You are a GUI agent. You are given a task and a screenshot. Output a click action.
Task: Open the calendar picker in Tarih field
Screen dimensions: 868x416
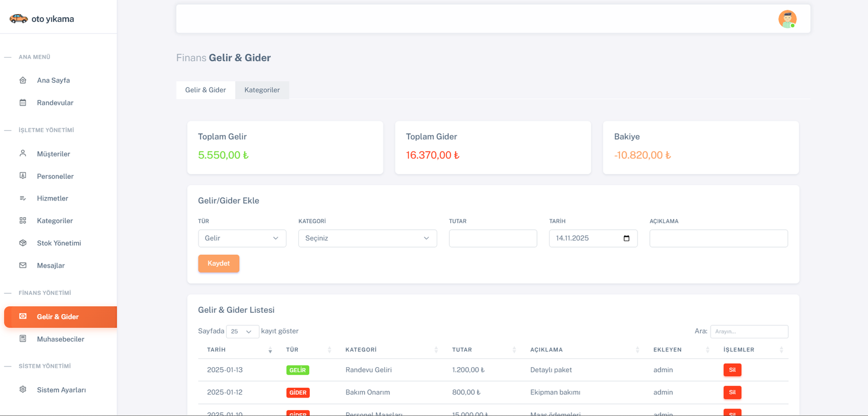tap(627, 238)
